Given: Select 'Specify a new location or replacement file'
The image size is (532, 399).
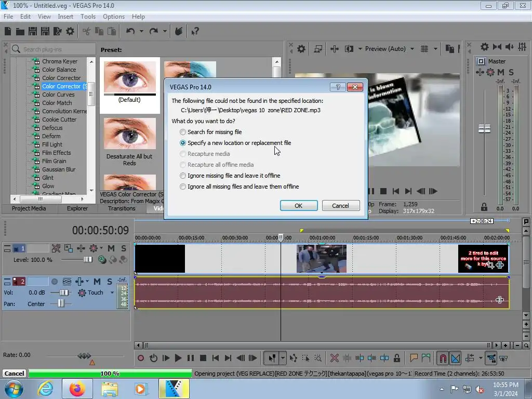Looking at the screenshot, I should coord(235,143).
